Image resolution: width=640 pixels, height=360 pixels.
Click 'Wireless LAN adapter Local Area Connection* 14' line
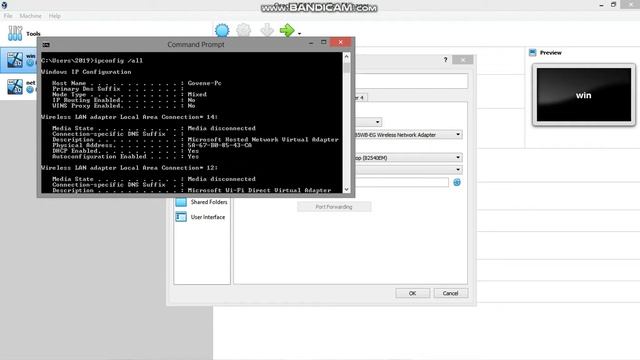tap(129, 117)
